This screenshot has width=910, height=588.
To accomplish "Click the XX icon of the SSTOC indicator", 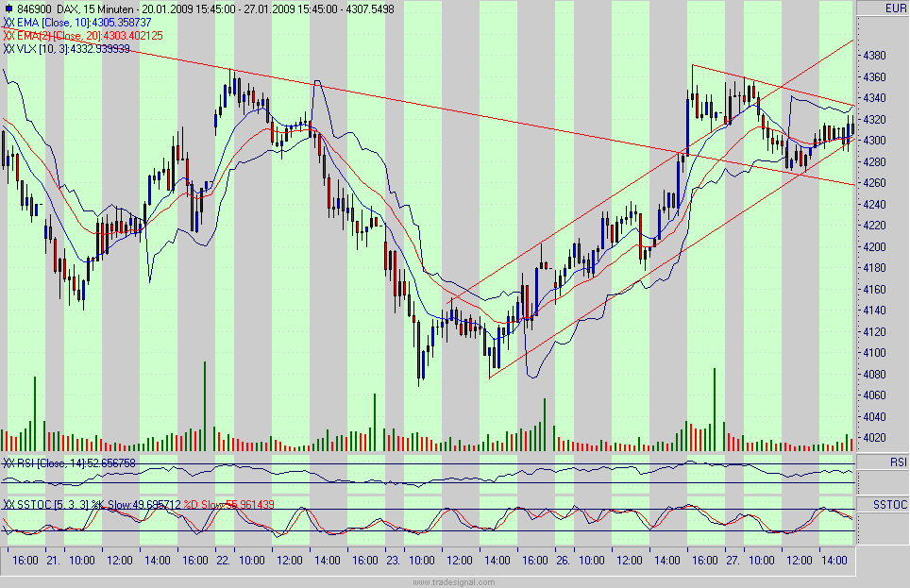I will click(8, 504).
